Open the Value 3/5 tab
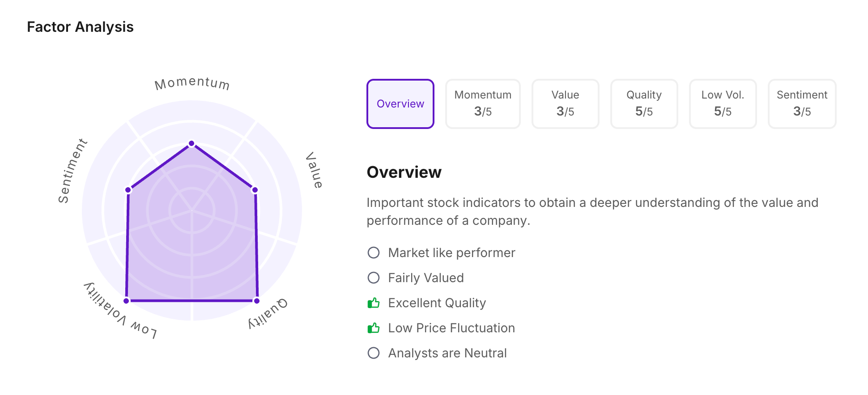This screenshot has height=395, width=868. coord(565,104)
